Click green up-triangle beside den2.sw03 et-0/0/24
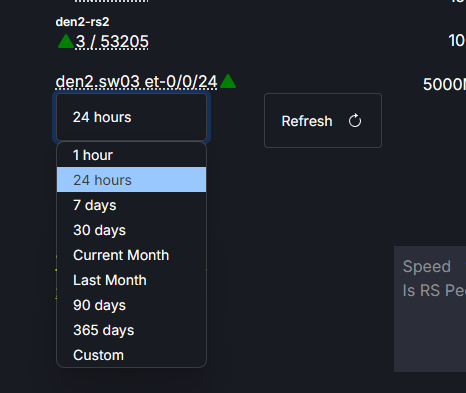Image resolution: width=466 pixels, height=393 pixels. point(228,81)
